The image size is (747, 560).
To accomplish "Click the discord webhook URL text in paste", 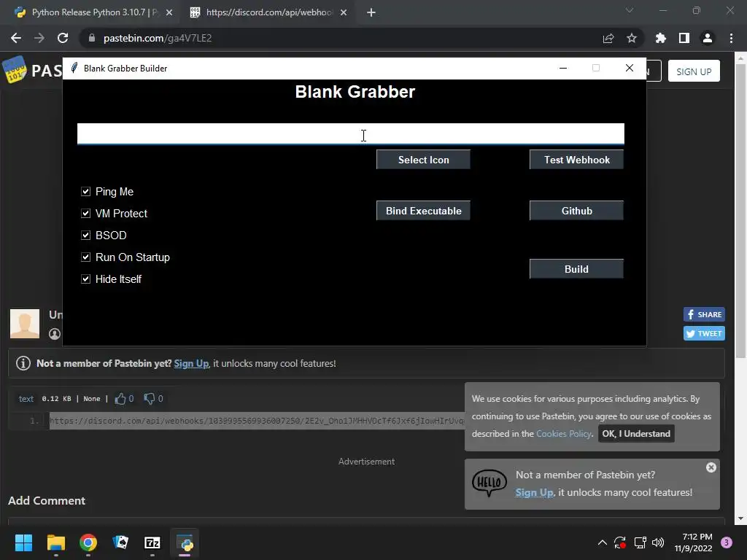I will (x=258, y=421).
